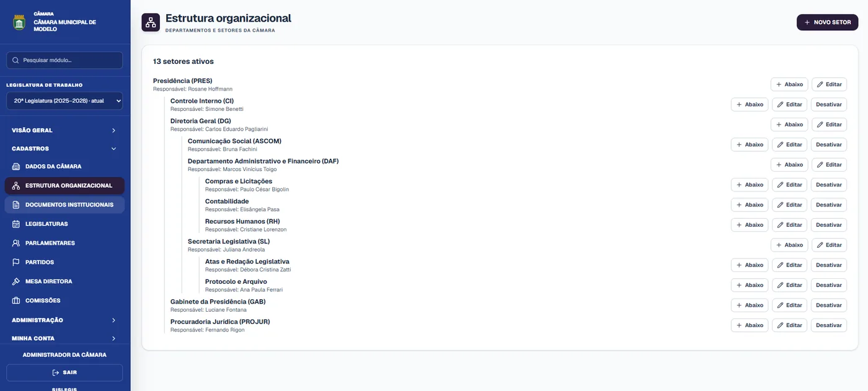The image size is (868, 391).
Task: Click the pencil icon in Presidência row
Action: point(820,84)
